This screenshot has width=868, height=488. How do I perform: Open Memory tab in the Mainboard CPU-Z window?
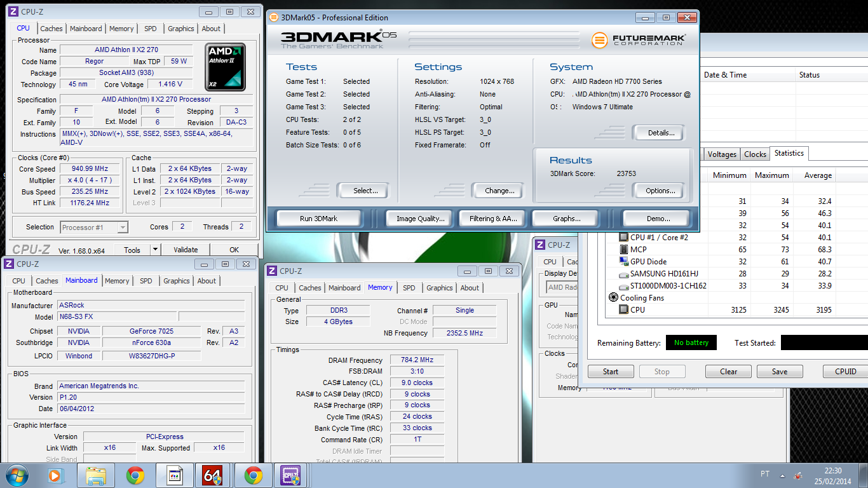[x=117, y=281]
